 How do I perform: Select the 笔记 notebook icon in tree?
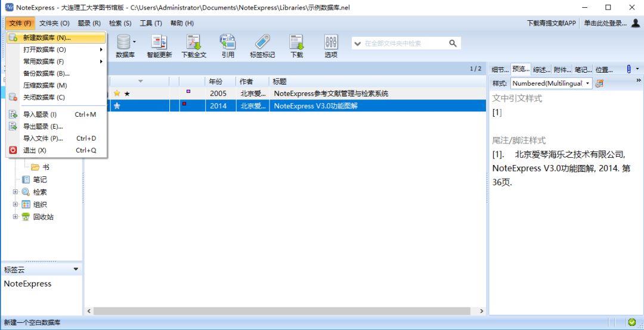[x=26, y=179]
